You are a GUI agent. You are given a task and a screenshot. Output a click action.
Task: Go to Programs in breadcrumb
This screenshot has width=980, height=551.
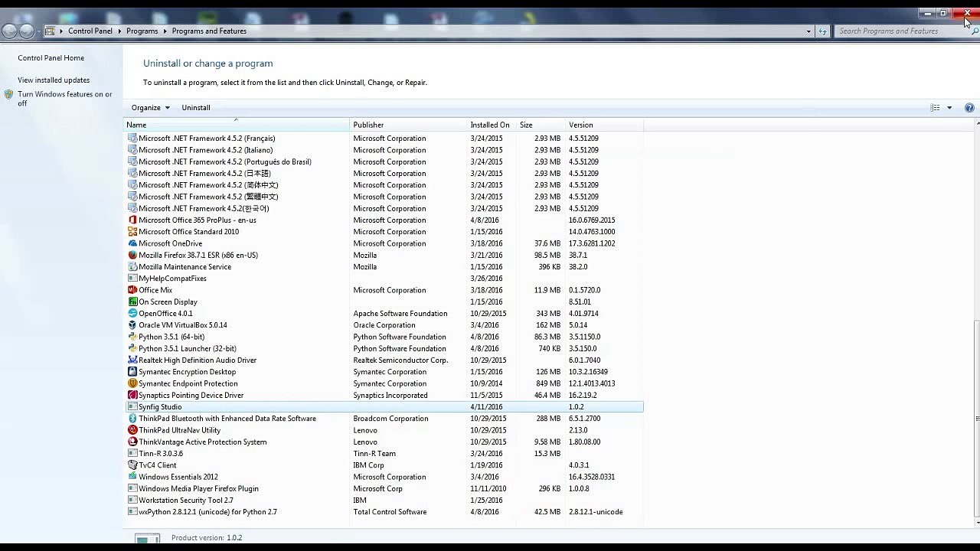click(x=142, y=31)
